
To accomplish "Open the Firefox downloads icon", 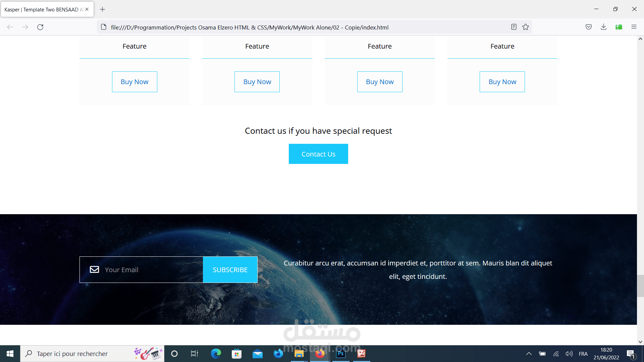I will coord(603,27).
